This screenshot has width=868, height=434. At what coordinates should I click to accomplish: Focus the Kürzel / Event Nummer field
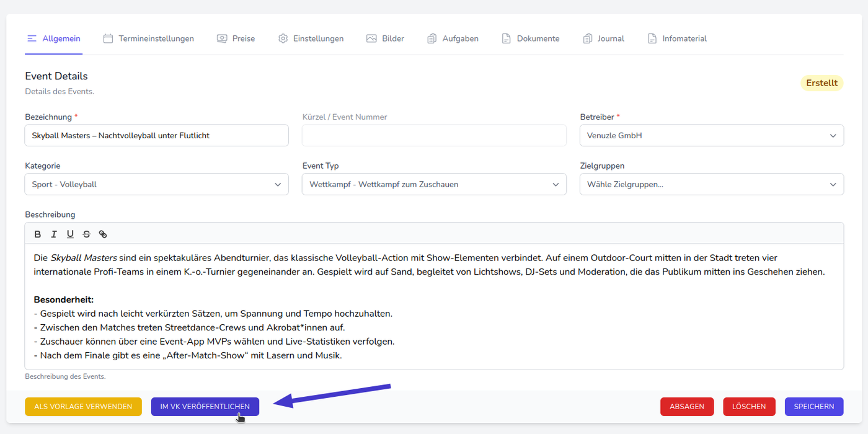tap(433, 136)
